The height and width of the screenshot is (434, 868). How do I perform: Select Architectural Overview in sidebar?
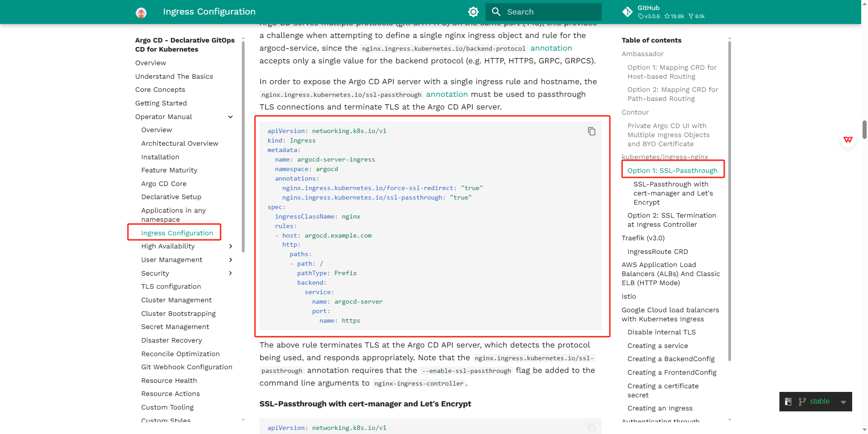click(179, 143)
